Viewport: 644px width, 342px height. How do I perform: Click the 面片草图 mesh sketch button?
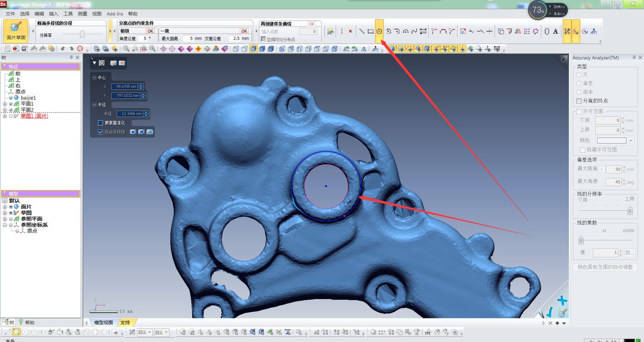[x=16, y=31]
